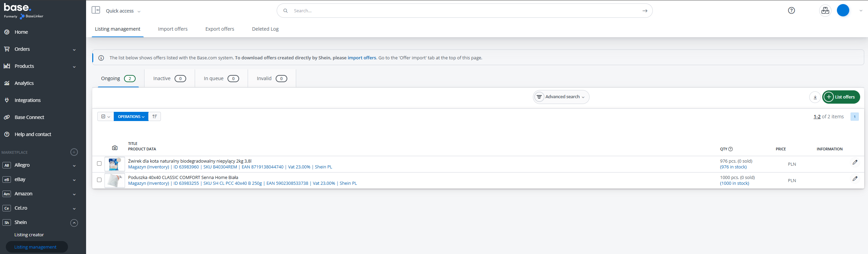The width and height of the screenshot is (868, 254).
Task: Switch to the Import offers tab
Action: pos(173,29)
